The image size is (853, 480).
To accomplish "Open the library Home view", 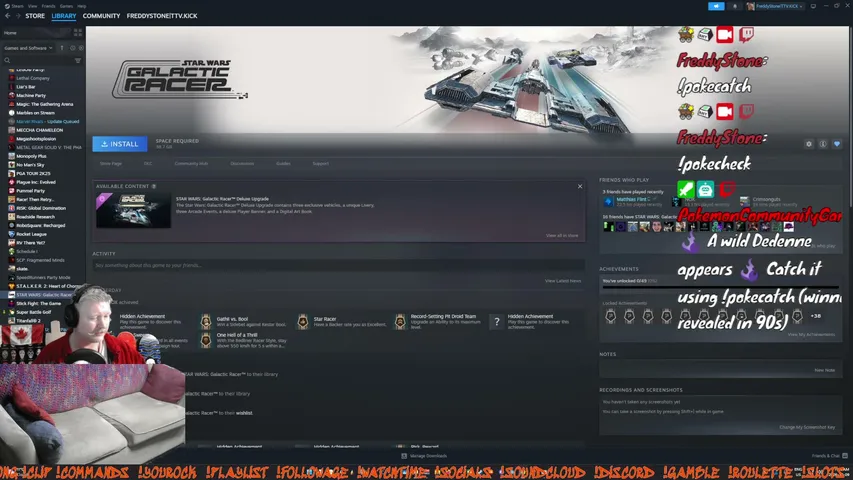I will (10, 33).
